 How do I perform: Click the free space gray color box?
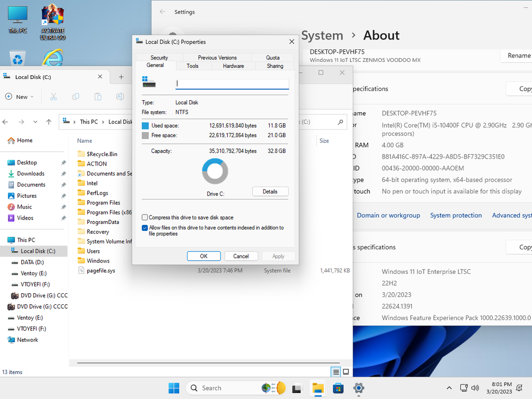(x=145, y=136)
